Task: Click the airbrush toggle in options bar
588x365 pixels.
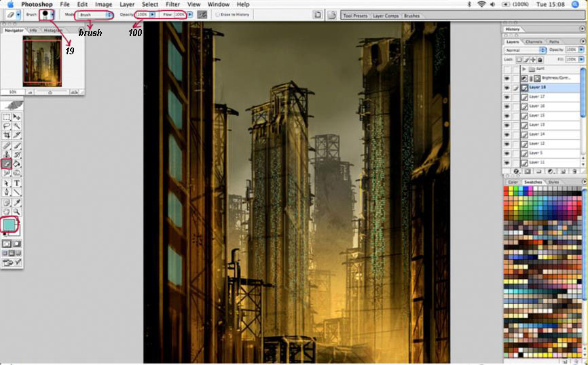Action: 202,15
